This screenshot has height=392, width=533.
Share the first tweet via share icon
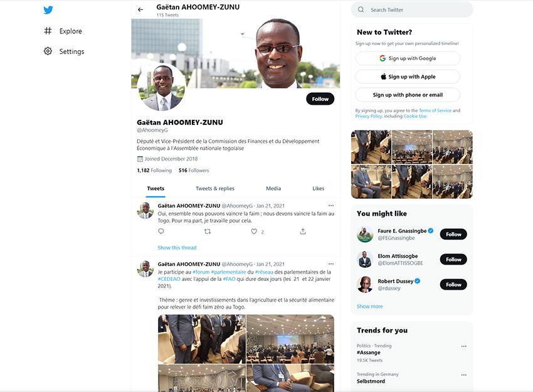tap(303, 231)
